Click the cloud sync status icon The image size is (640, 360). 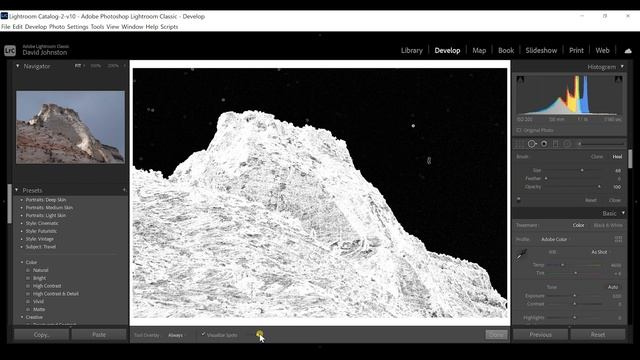(x=628, y=51)
